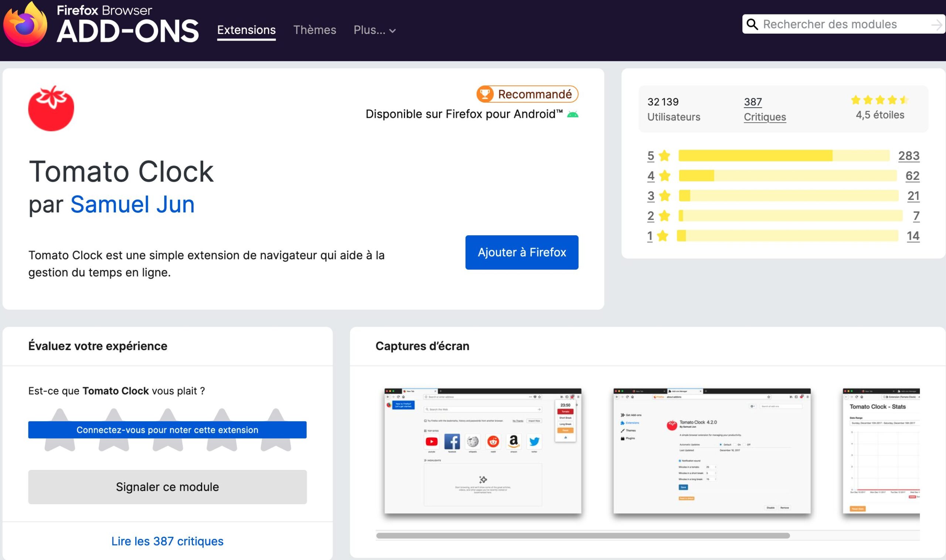Click the 3-star rating progress bar

[789, 195]
